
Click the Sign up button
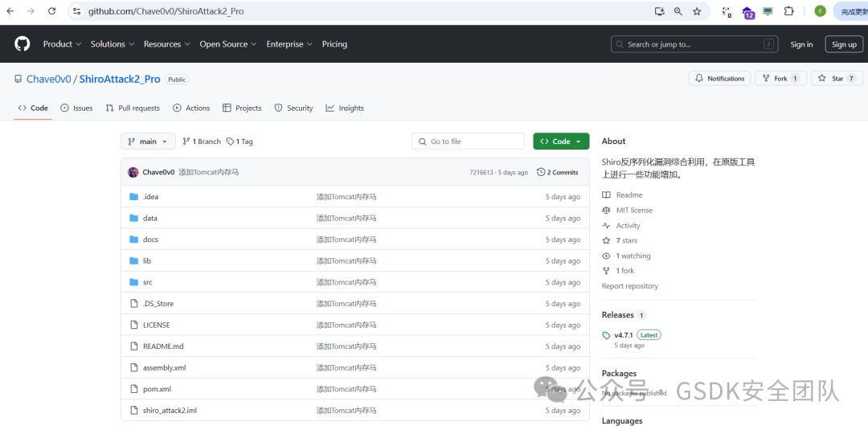click(844, 44)
